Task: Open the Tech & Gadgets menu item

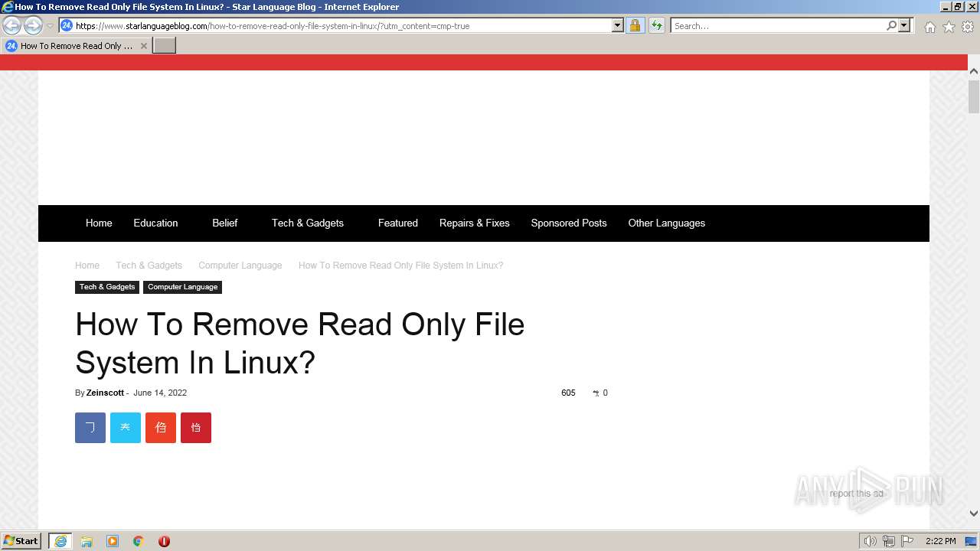Action: pyautogui.click(x=308, y=223)
